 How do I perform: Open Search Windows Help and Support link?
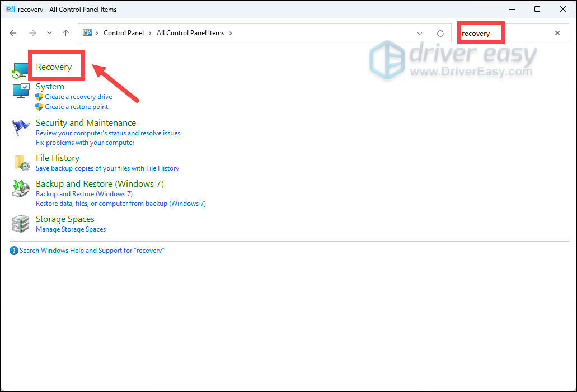click(92, 251)
